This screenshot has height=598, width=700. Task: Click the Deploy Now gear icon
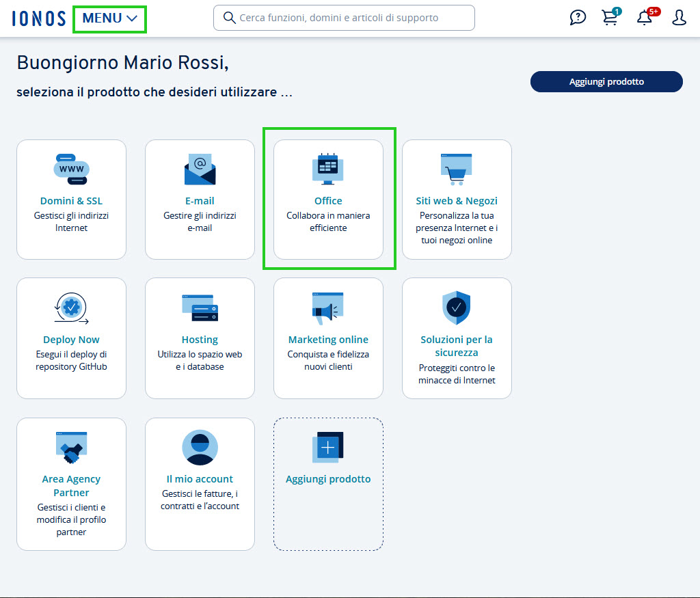coord(71,308)
